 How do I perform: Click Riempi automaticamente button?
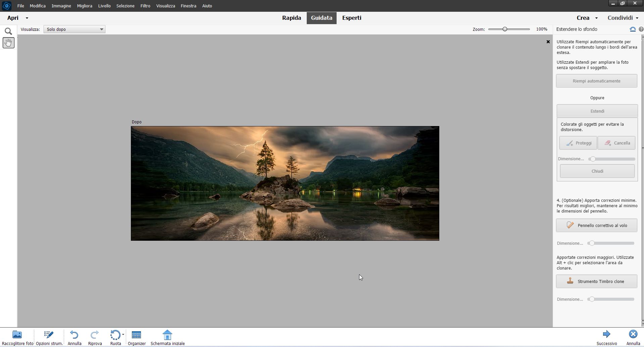coord(597,81)
